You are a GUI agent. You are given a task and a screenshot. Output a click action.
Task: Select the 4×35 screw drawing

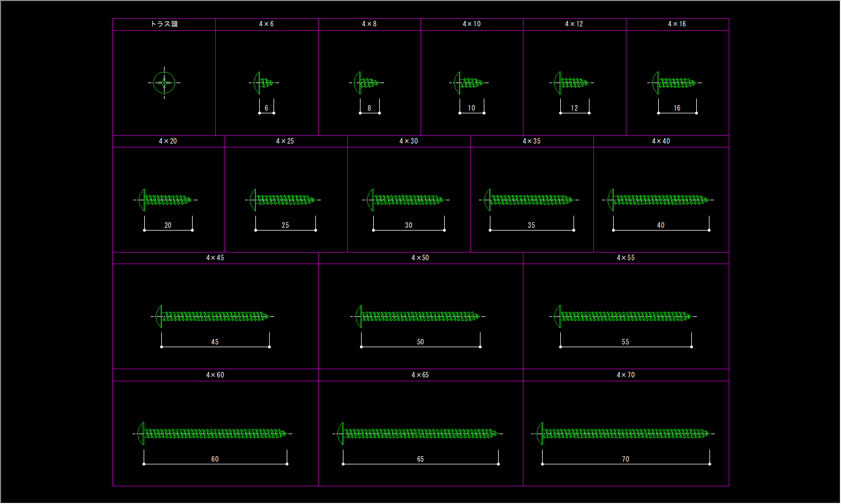tap(529, 200)
